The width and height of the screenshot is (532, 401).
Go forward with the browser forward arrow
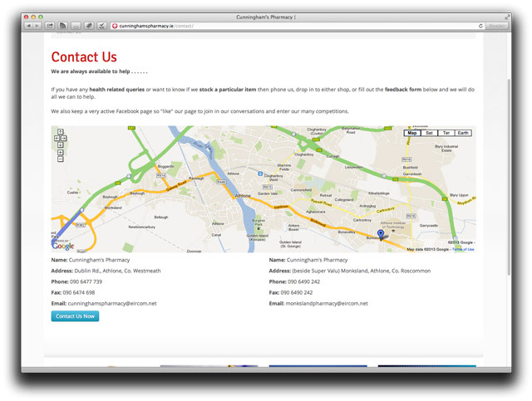point(37,26)
